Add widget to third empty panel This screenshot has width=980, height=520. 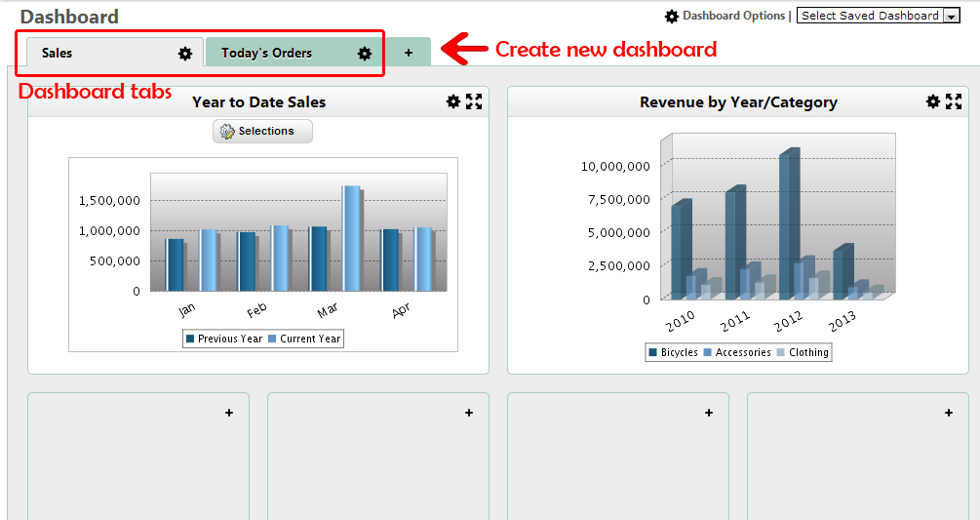point(709,413)
